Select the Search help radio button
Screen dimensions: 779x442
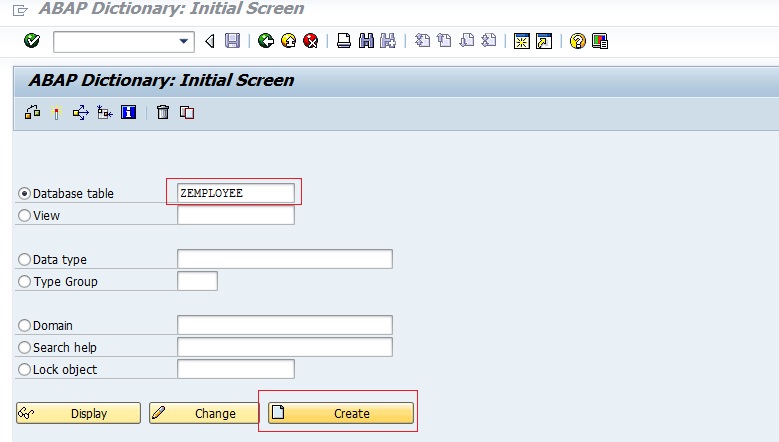[x=24, y=347]
